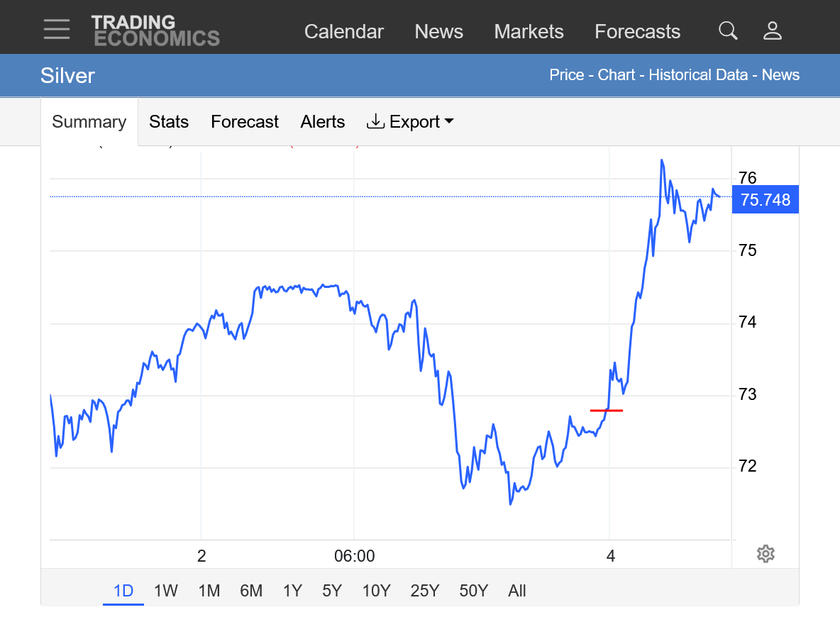Open Forecasts in navigation bar

point(637,32)
